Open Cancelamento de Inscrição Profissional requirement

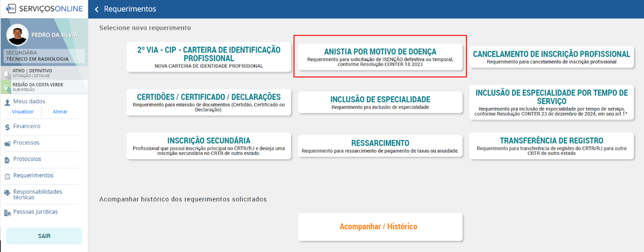pos(551,57)
